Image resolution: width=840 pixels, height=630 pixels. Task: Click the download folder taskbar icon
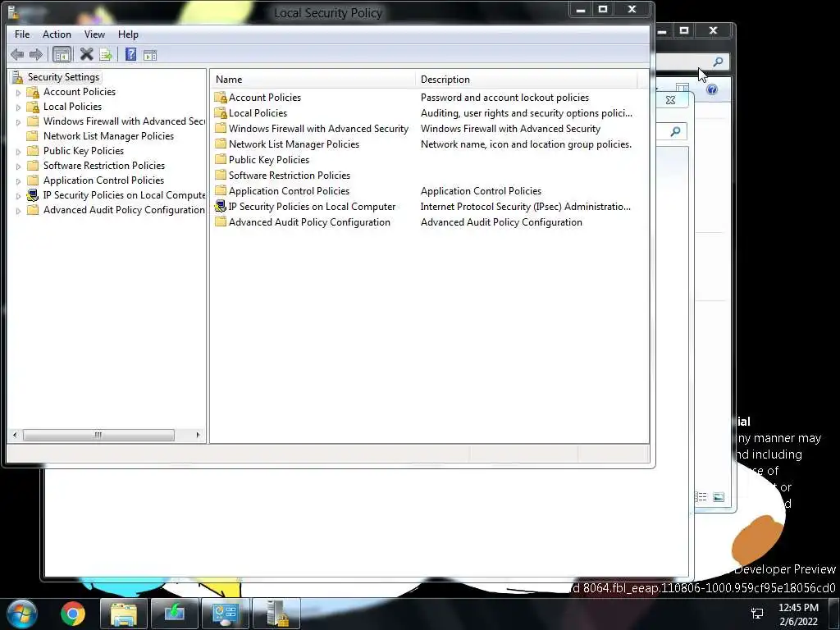[x=175, y=614]
